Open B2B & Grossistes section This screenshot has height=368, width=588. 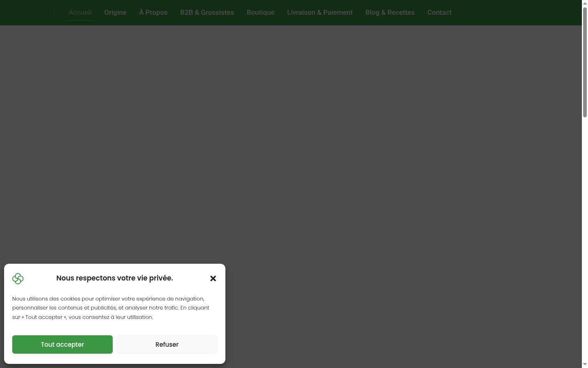point(207,12)
